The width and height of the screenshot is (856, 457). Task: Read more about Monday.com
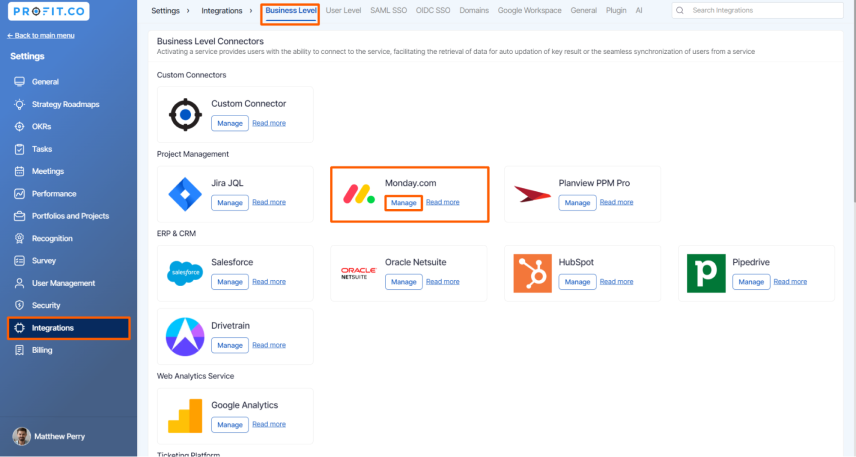click(443, 202)
